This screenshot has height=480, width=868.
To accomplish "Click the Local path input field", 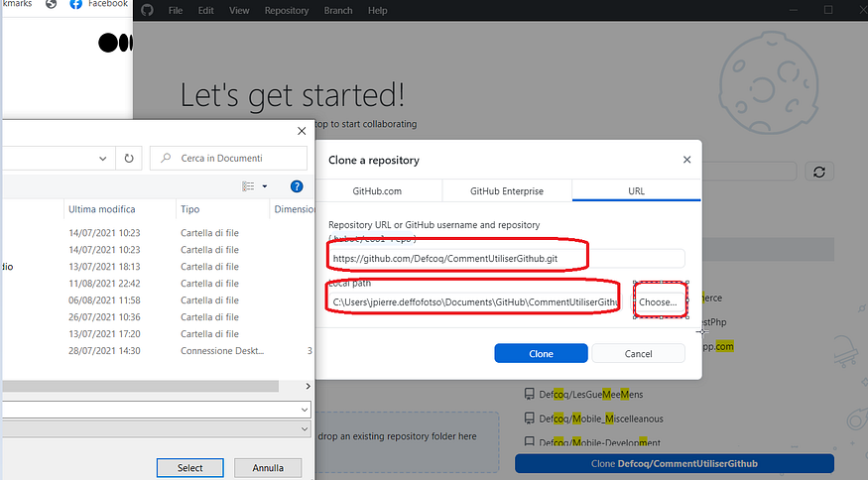I will (x=475, y=302).
